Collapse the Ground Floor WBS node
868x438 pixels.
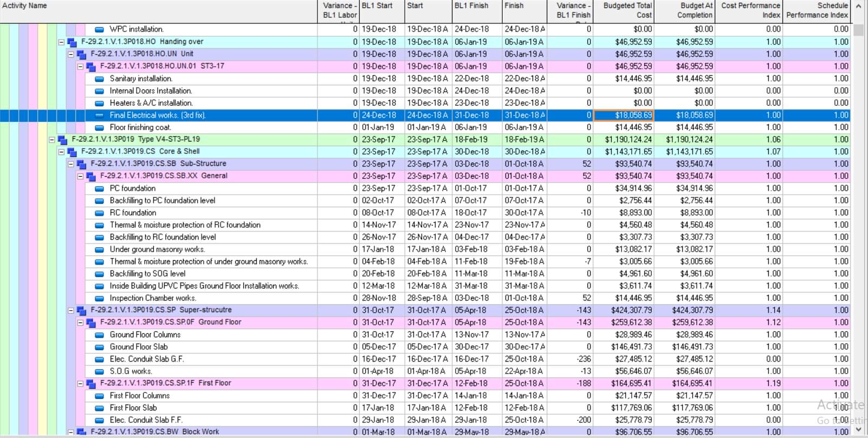[80, 323]
